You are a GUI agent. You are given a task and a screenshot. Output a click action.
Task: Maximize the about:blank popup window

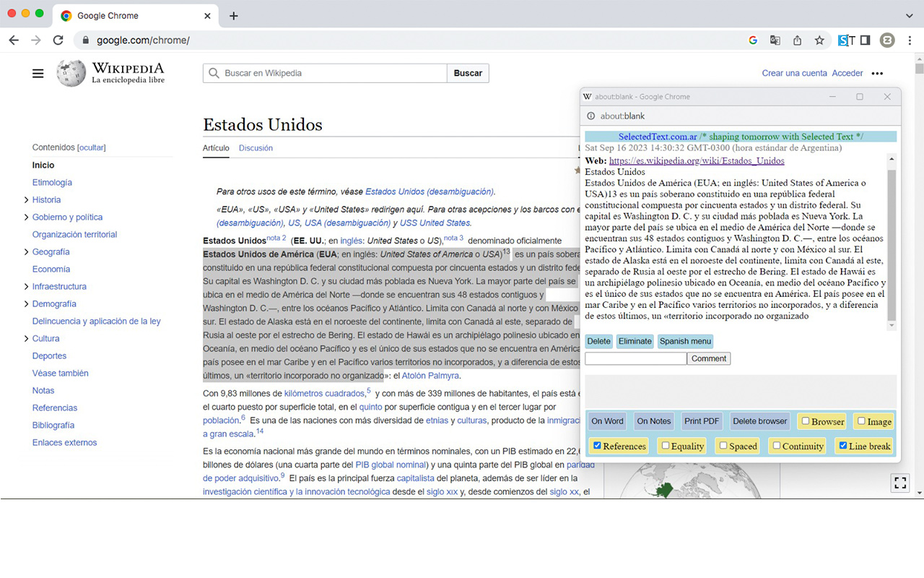pos(860,97)
